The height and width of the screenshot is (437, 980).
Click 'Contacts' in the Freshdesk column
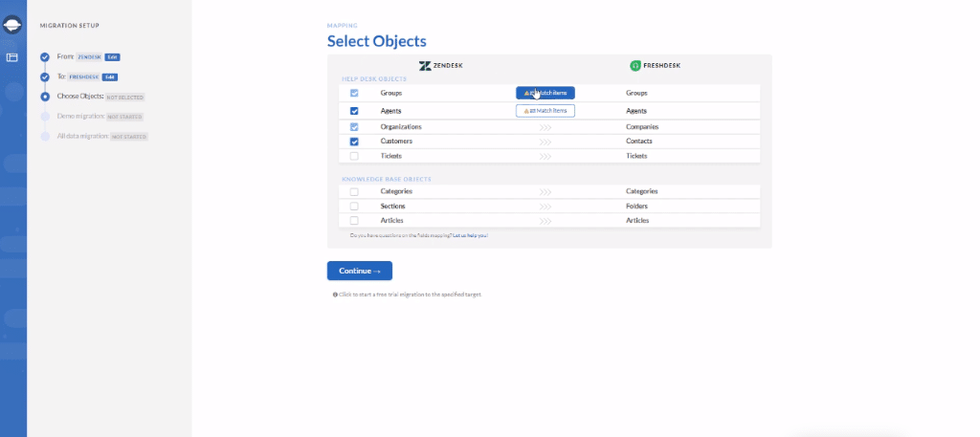click(639, 142)
